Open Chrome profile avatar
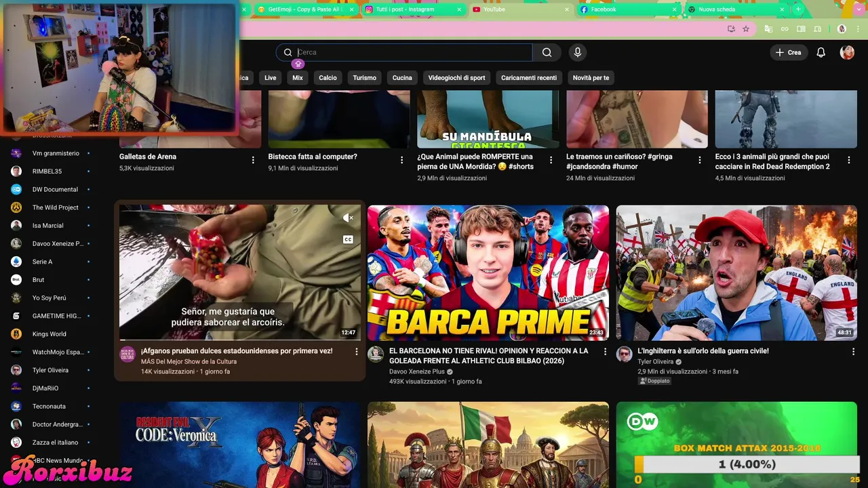 coord(842,29)
